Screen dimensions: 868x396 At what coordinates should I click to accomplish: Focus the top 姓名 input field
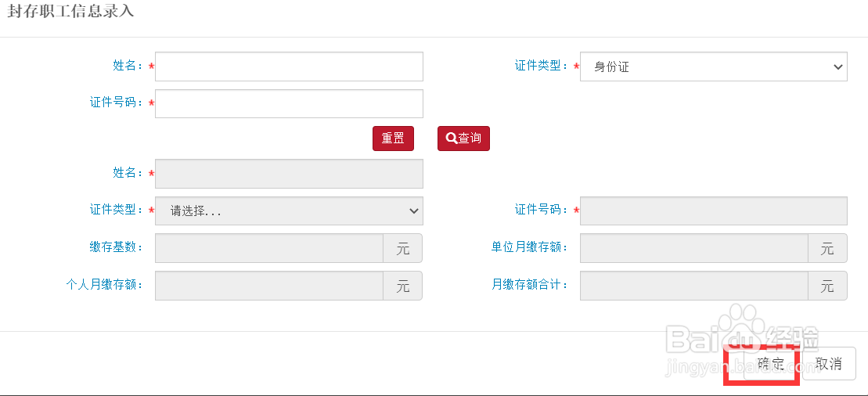point(289,67)
